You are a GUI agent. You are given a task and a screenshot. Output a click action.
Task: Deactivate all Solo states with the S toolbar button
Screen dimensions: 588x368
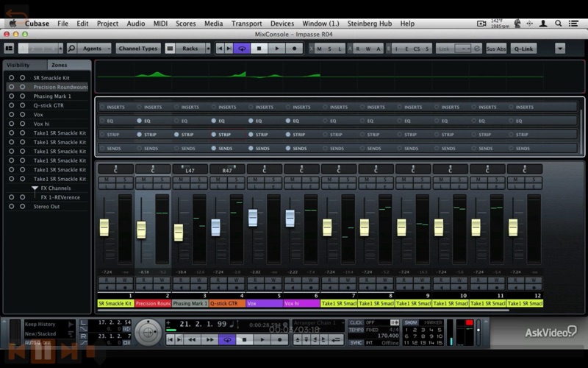coord(329,49)
